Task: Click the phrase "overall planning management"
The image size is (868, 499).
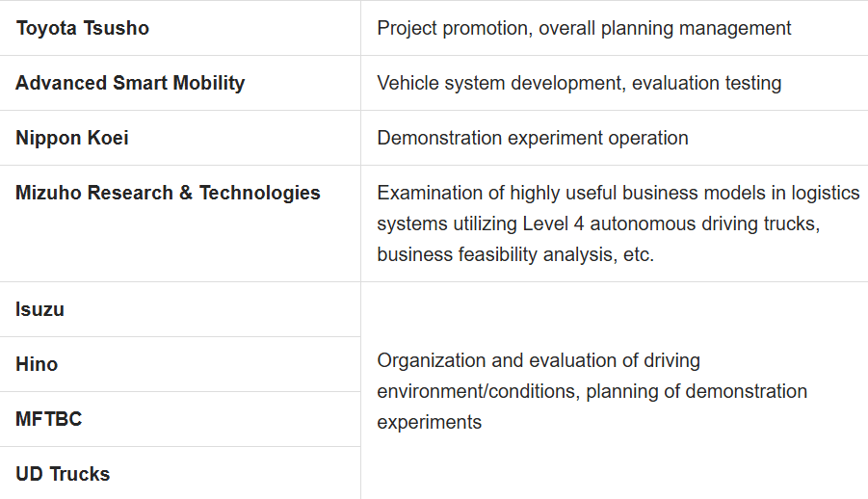Action: point(665,28)
